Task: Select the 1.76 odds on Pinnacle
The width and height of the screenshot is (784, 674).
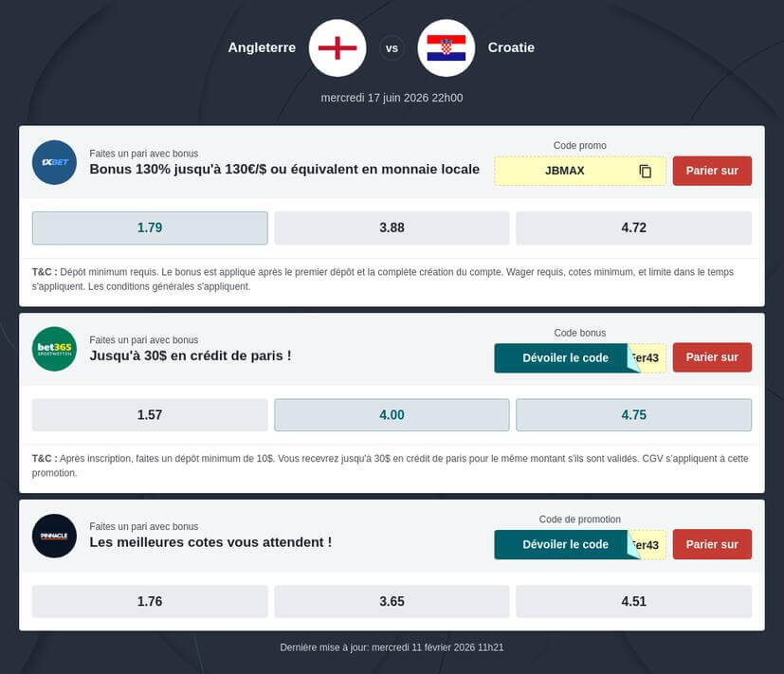Action: pos(150,601)
